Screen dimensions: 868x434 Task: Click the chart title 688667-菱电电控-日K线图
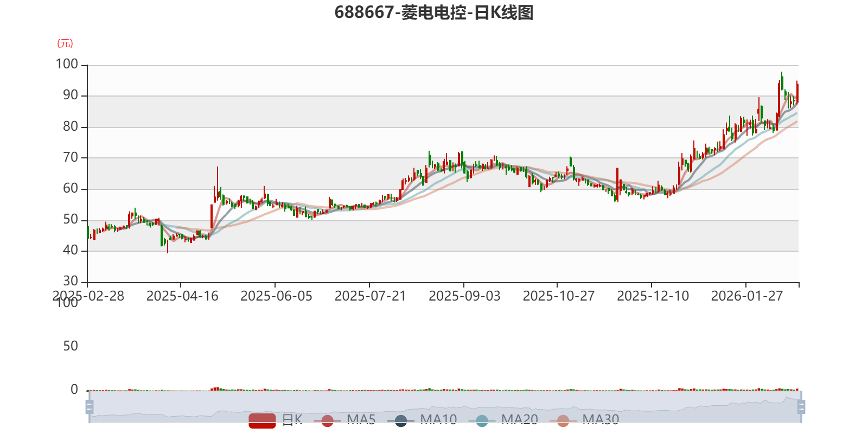coord(434,12)
